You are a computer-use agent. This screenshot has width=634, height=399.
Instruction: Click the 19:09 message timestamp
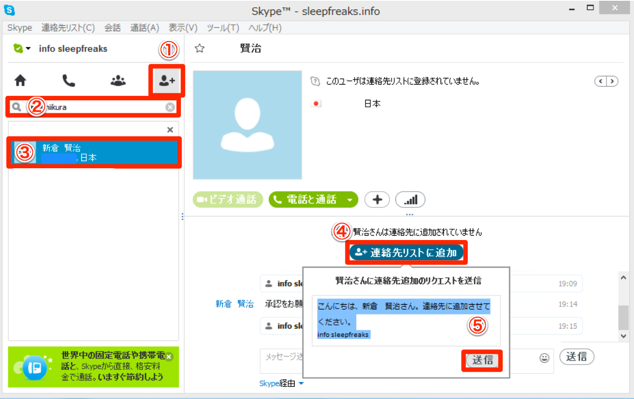click(568, 284)
